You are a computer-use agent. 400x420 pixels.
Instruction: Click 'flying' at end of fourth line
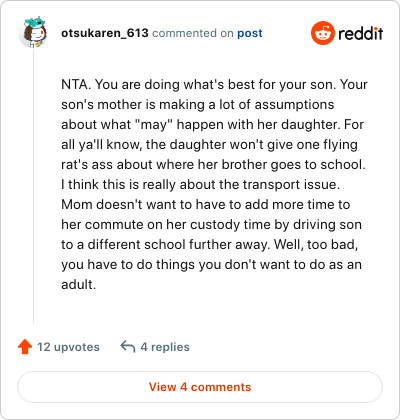coord(341,145)
